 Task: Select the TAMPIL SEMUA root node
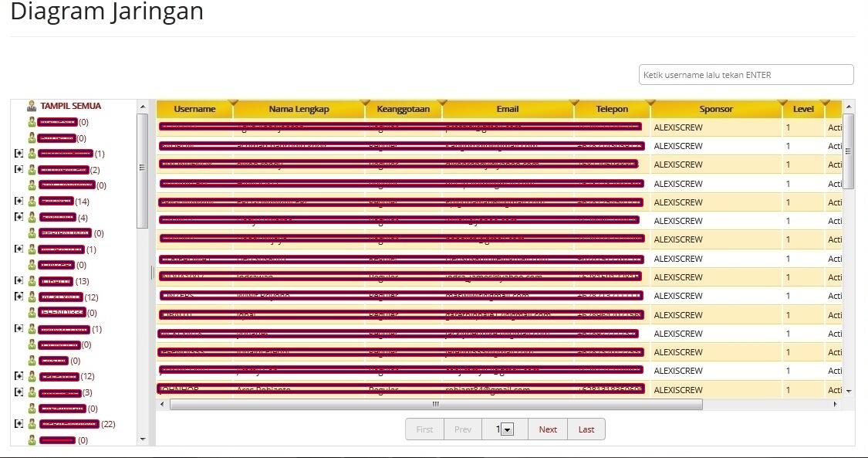[x=71, y=106]
